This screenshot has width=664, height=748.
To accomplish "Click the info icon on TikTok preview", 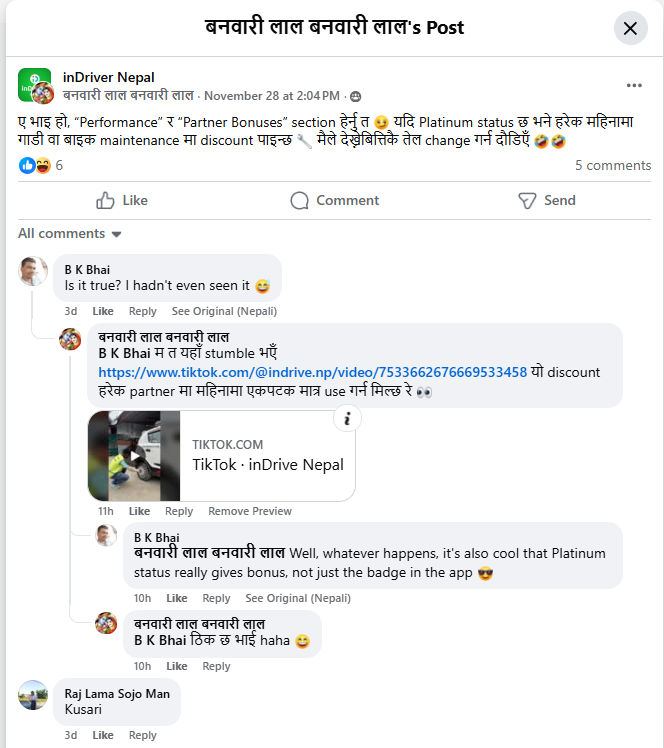I will 346,420.
